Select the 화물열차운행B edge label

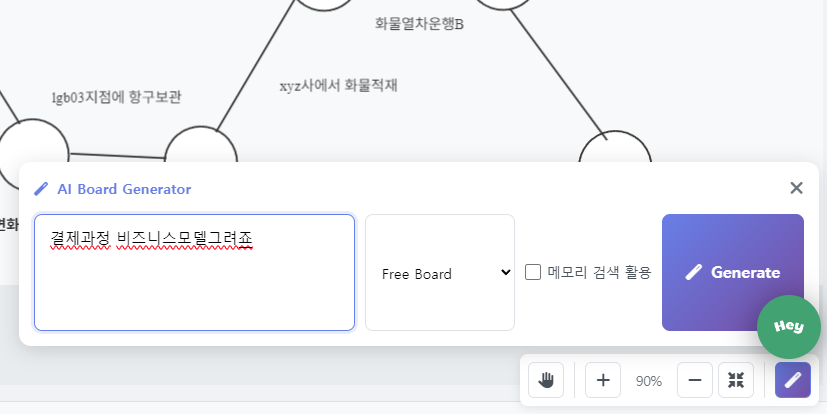click(x=418, y=23)
